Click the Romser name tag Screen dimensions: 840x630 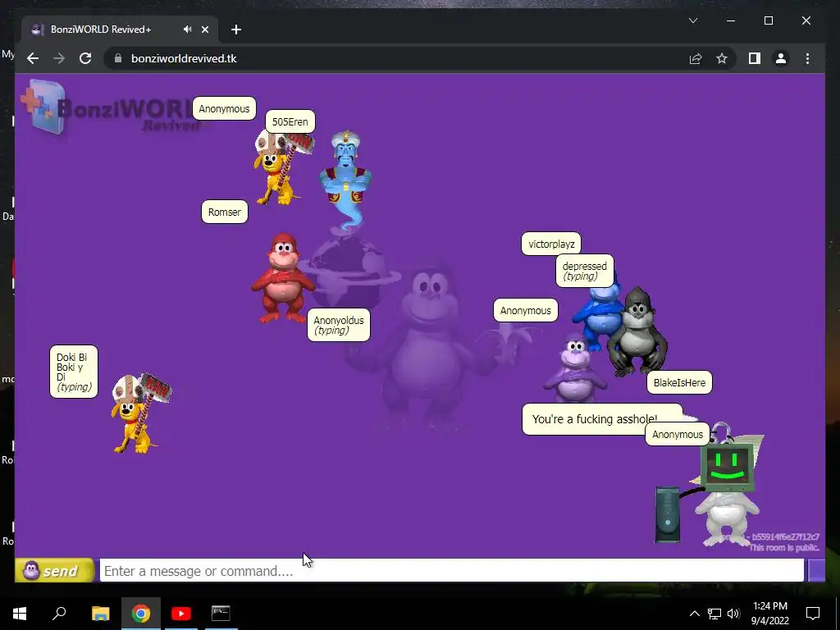coord(225,212)
